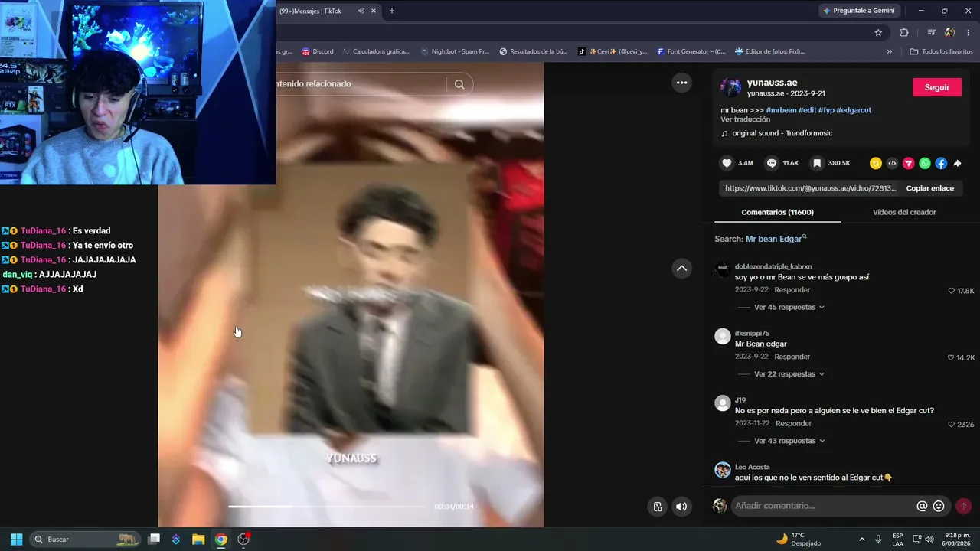Like the 'Mr Bean edgar' comment
The height and width of the screenshot is (551, 980).
point(952,357)
